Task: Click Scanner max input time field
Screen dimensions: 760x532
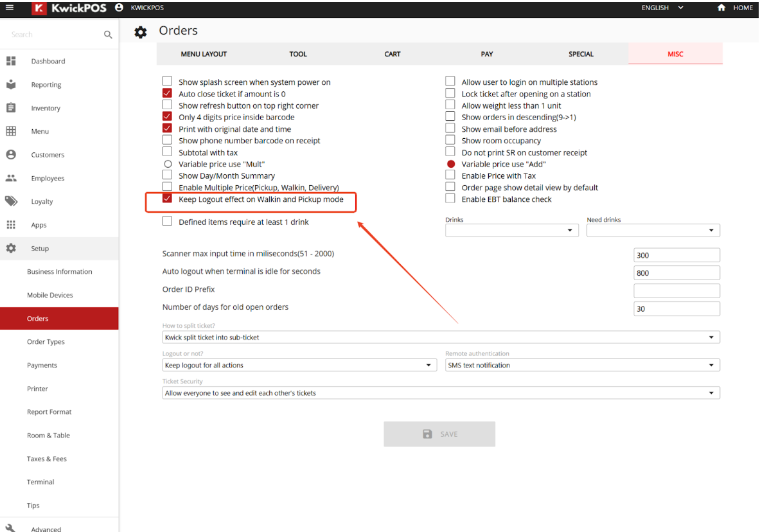Action: 676,255
